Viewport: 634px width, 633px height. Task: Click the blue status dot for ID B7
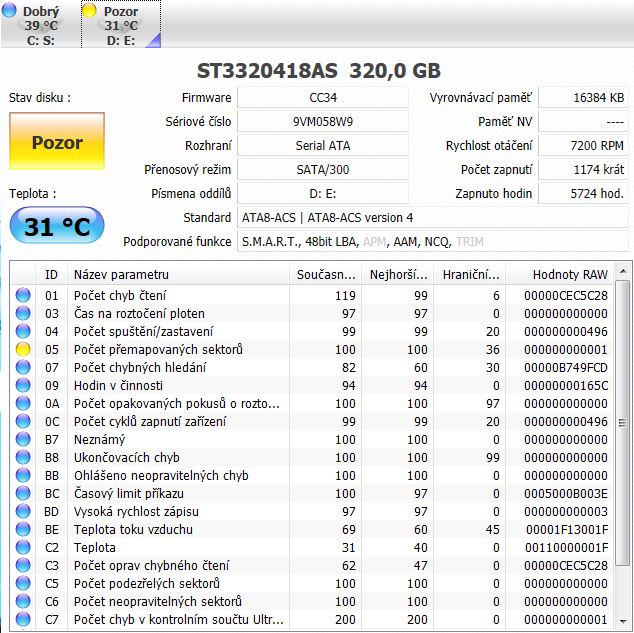pos(23,439)
